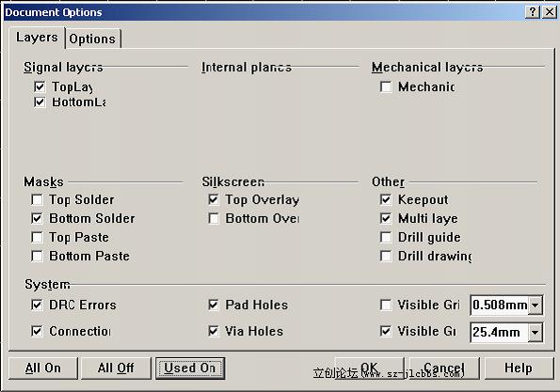Open the 25.4mm grid dropdown arrow
Viewport: 560px width, 392px height.
coord(536,333)
